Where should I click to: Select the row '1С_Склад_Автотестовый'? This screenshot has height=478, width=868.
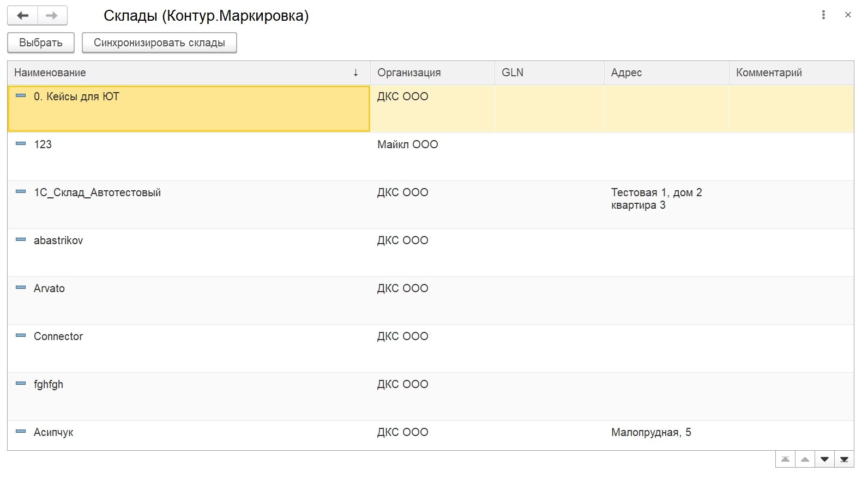(x=431, y=204)
